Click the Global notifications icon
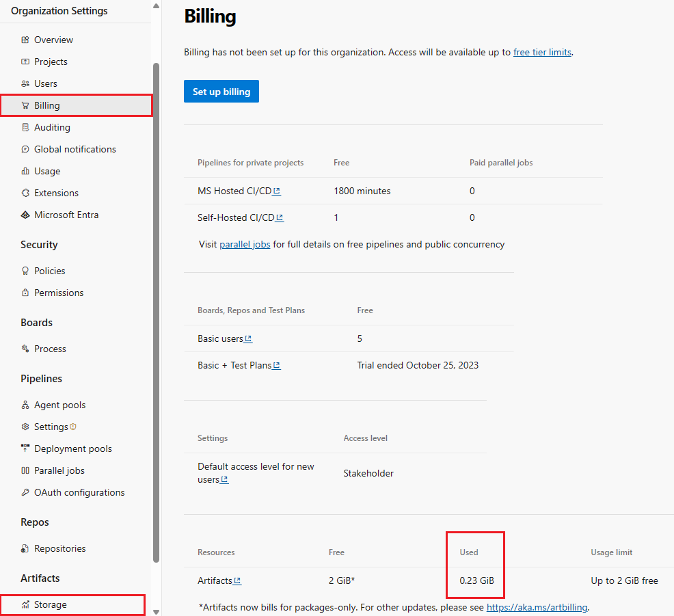 pos(25,150)
